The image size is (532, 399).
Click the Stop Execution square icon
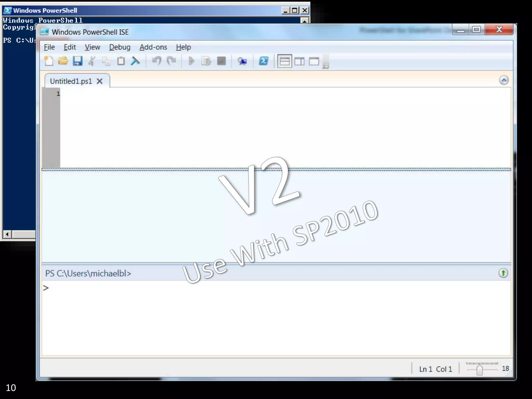click(x=221, y=61)
